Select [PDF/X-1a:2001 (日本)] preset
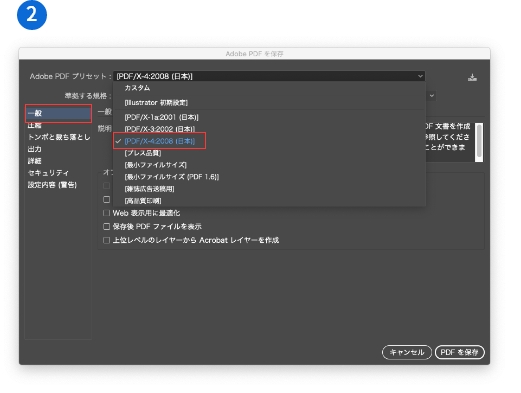This screenshot has width=521, height=393. pos(161,117)
